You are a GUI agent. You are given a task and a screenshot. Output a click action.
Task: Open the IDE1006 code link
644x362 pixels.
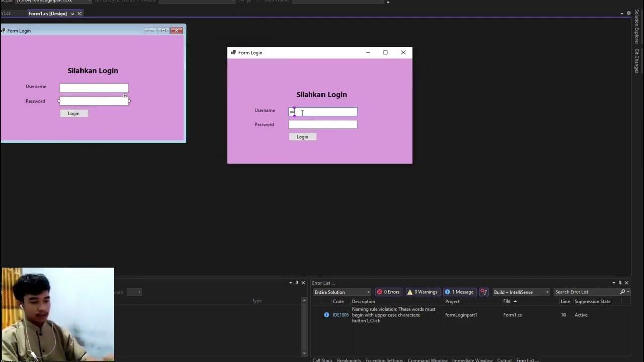(341, 315)
